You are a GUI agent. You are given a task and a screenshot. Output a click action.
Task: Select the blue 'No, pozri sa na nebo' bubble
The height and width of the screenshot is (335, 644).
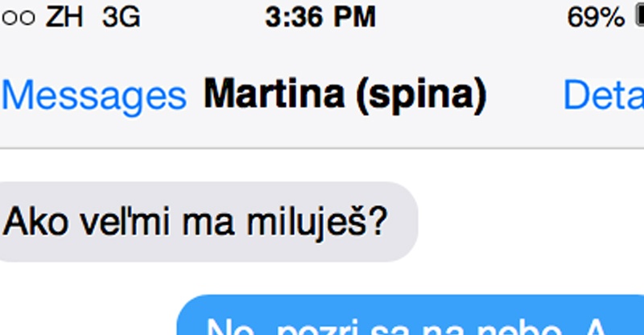click(411, 315)
